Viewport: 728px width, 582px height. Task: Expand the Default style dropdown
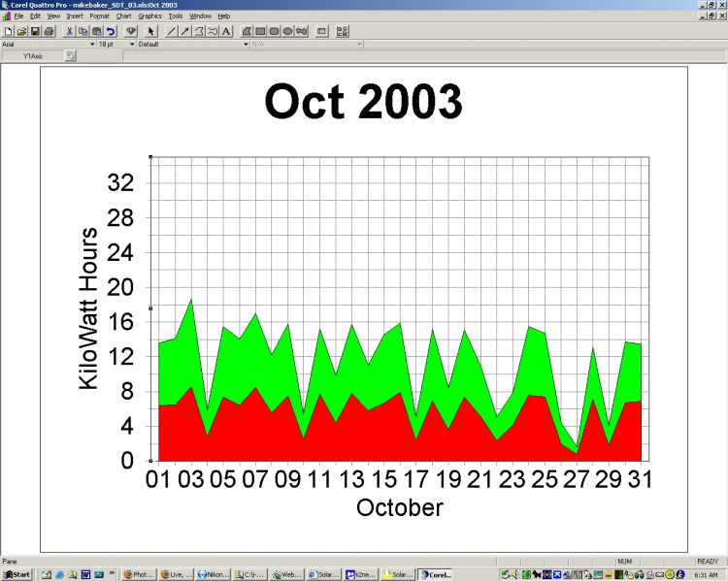(x=245, y=44)
